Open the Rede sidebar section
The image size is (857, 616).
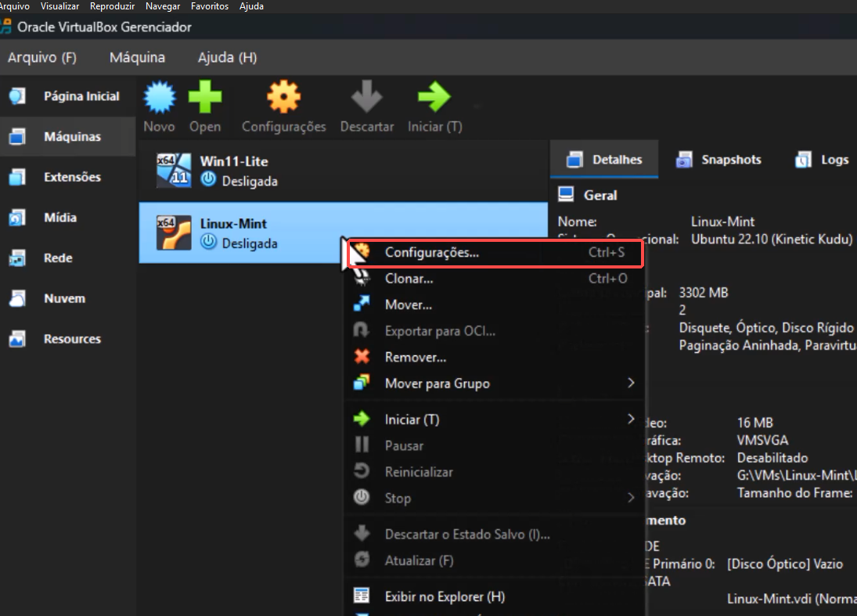coord(68,258)
